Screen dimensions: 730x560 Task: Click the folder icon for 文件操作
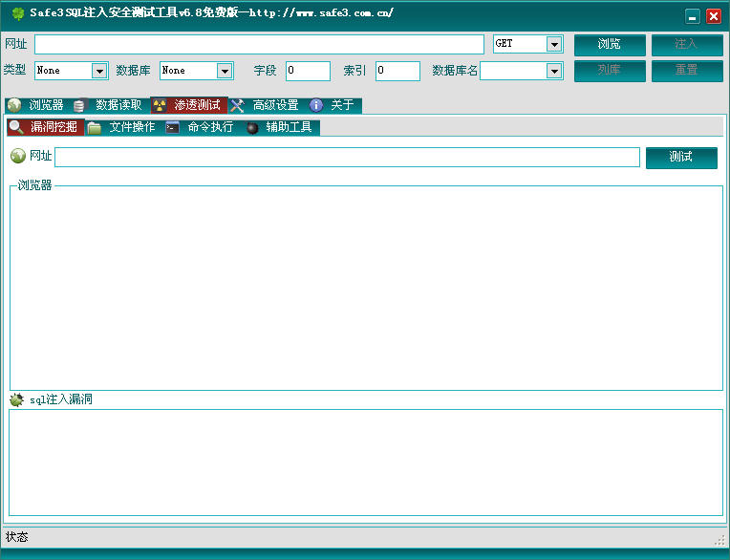[x=95, y=127]
